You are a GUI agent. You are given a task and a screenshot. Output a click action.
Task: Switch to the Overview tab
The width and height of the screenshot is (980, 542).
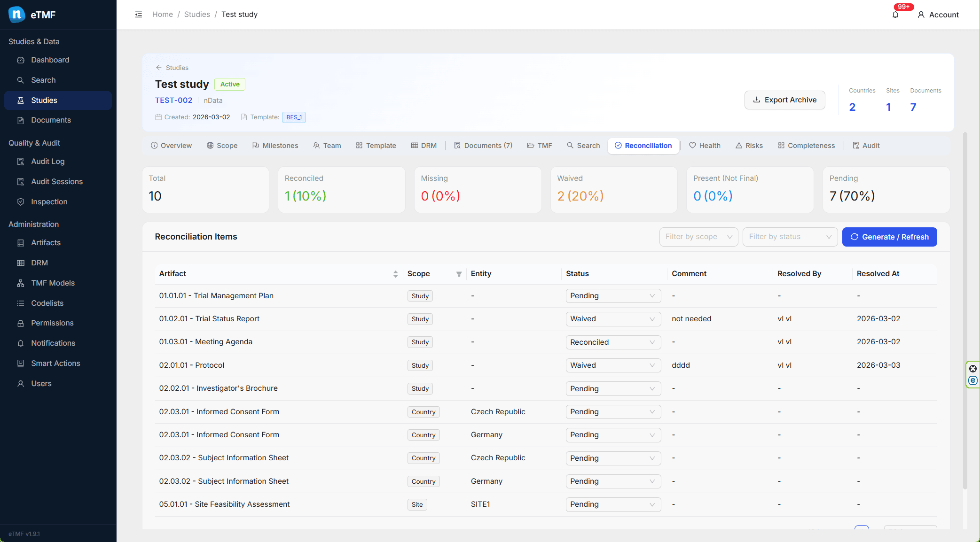pos(171,146)
